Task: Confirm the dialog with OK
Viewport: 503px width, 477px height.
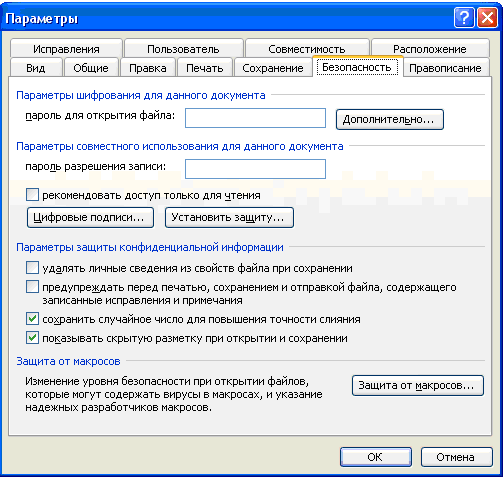Action: point(376,457)
